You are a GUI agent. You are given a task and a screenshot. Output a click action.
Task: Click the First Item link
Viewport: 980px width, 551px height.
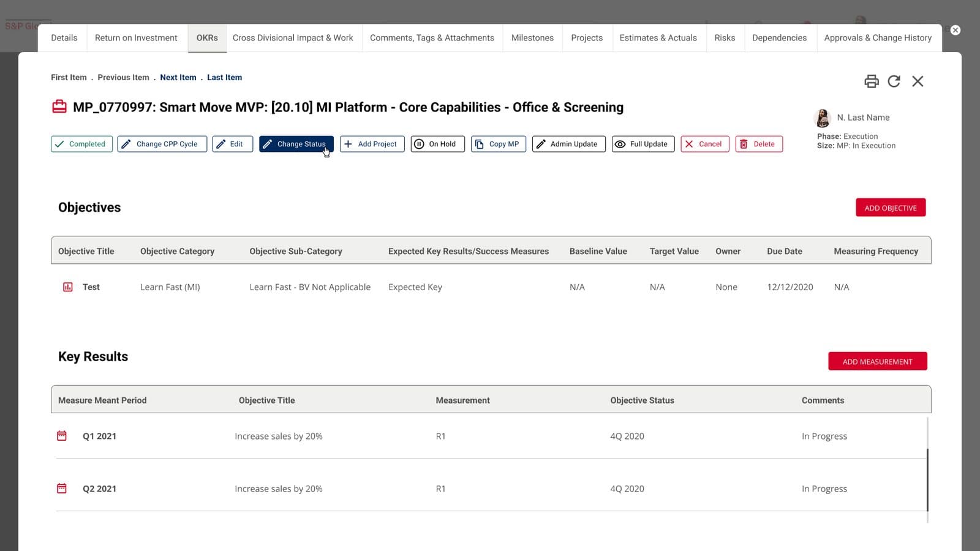[x=69, y=77]
